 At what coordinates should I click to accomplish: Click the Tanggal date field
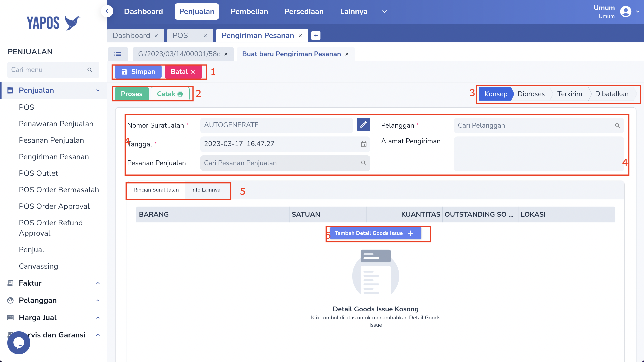click(x=285, y=144)
